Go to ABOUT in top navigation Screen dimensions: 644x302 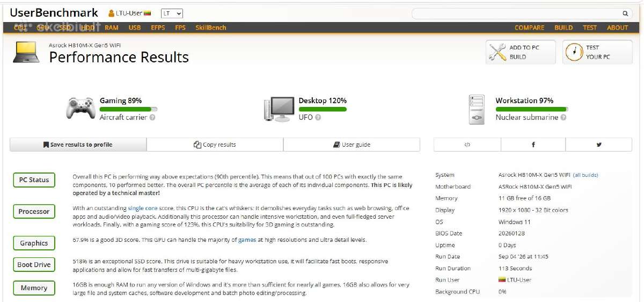point(618,27)
